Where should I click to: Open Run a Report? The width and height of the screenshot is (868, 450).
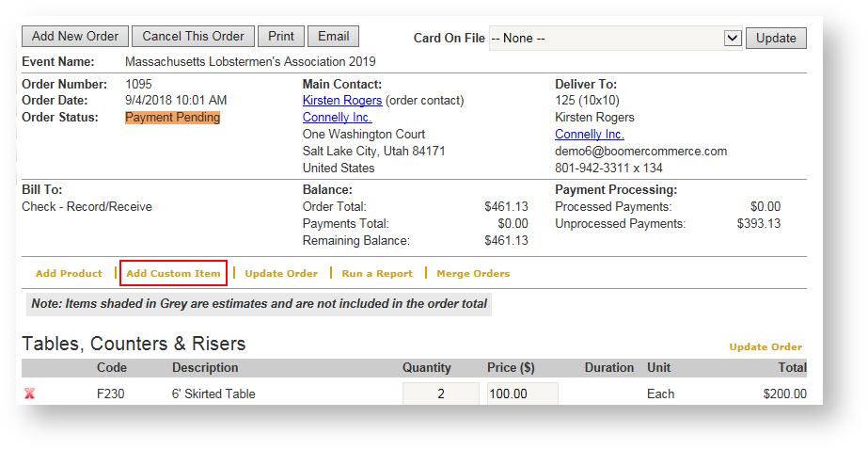[377, 274]
